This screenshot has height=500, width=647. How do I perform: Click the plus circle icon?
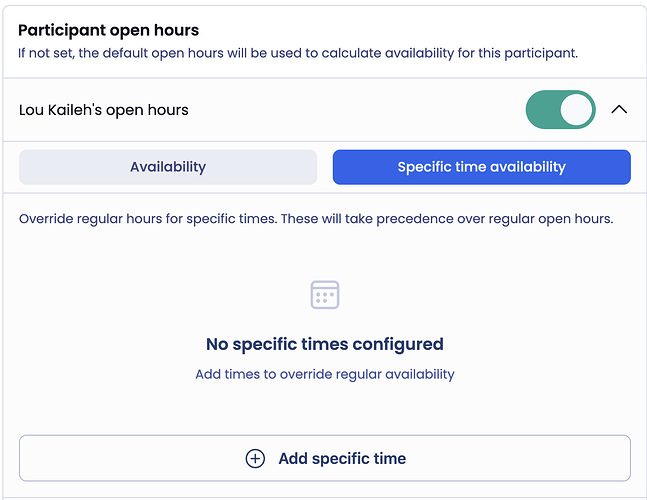pos(255,458)
